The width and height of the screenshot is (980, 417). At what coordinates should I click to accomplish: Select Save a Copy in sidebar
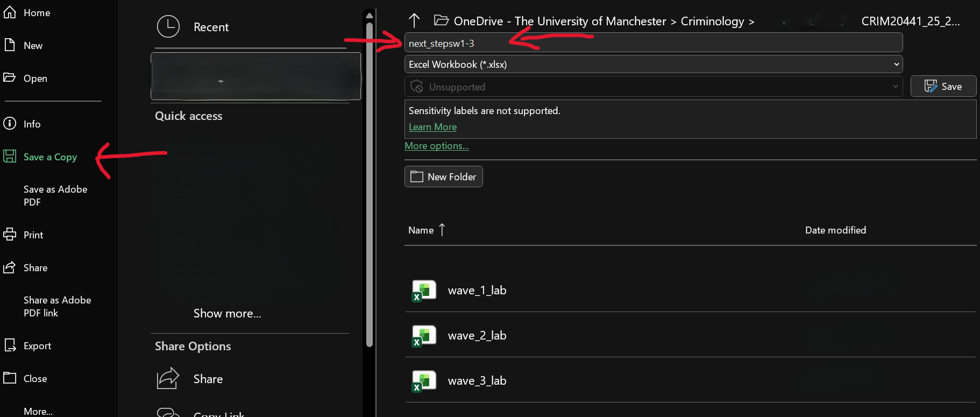50,157
